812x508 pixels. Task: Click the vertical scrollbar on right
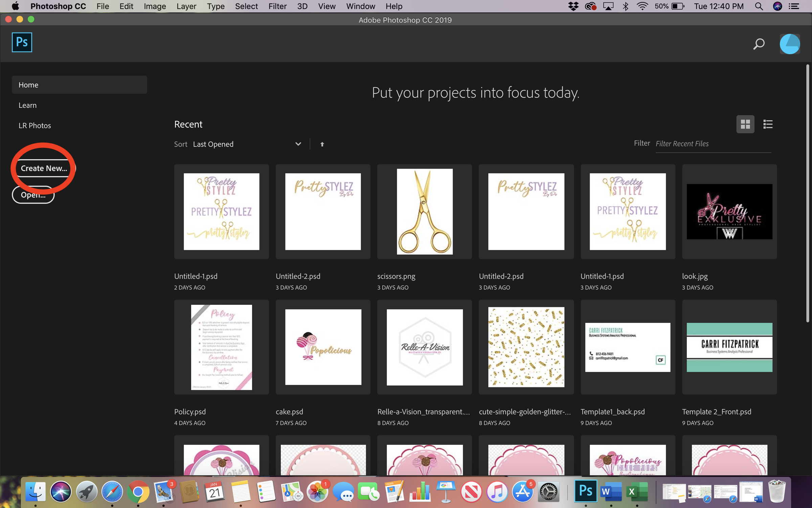(x=807, y=193)
